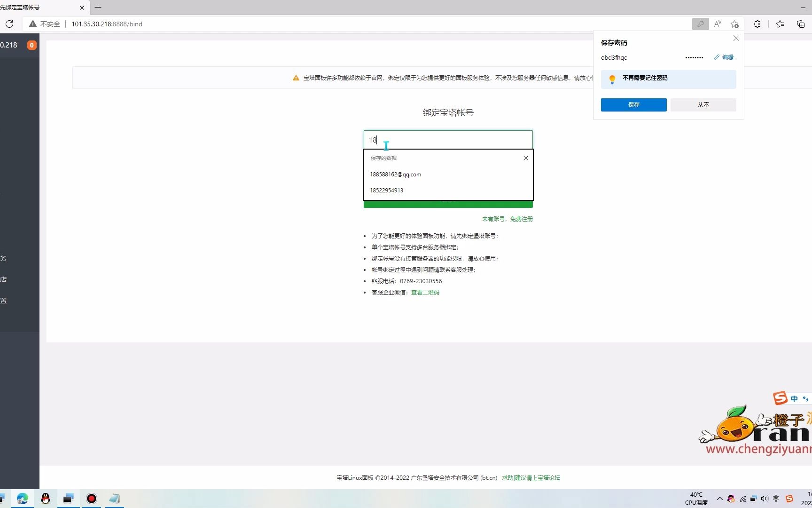Click the account input field containing 18
Screen dimensions: 812x508
click(x=448, y=140)
